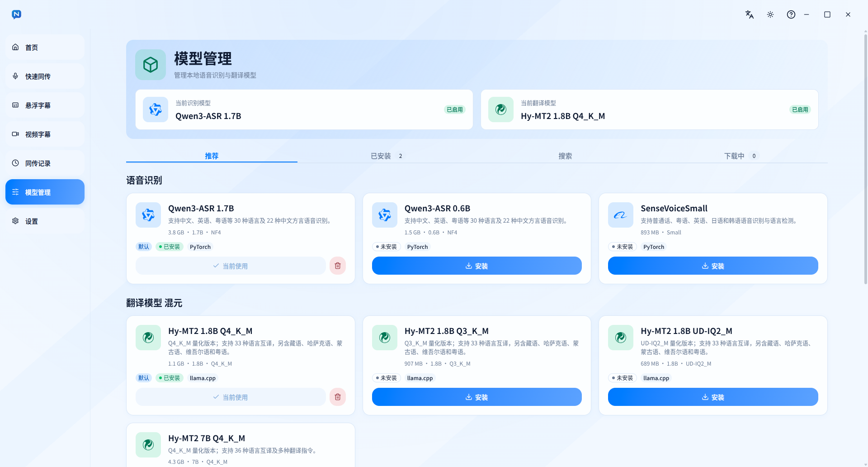Click the app logo in the title bar
Viewport: 868px width, 467px height.
point(16,14)
